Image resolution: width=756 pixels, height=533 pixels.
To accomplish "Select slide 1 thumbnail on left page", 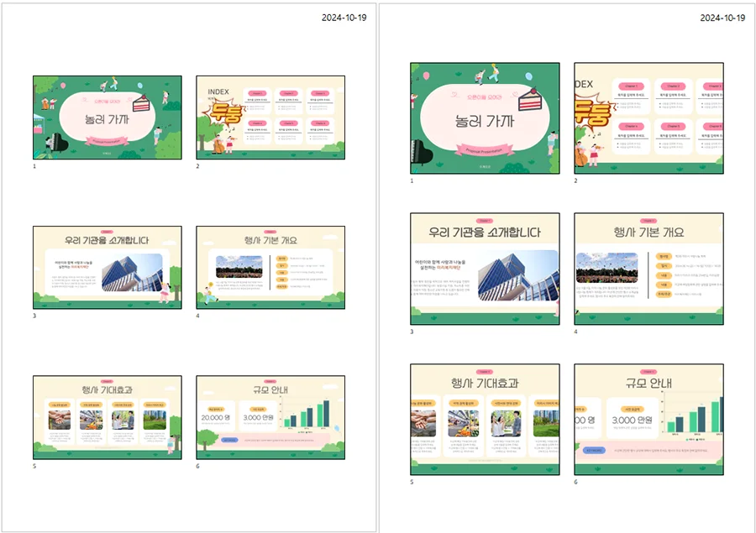I will click(x=108, y=118).
